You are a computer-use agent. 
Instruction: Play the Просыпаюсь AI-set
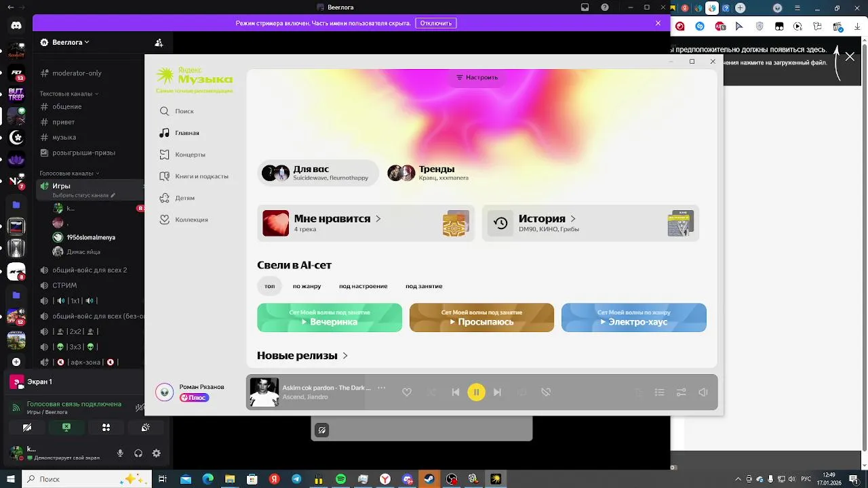coord(481,317)
